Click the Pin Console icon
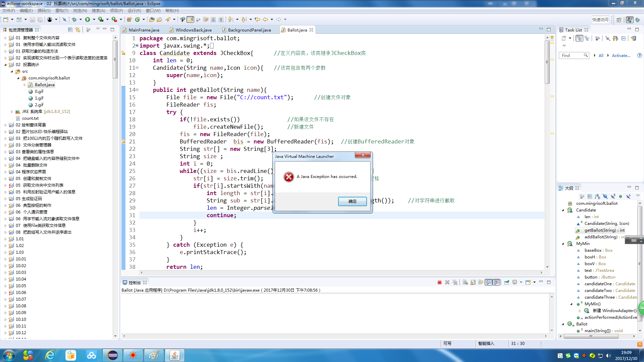Viewport: 644px width, 362px height. pyautogui.click(x=506, y=282)
